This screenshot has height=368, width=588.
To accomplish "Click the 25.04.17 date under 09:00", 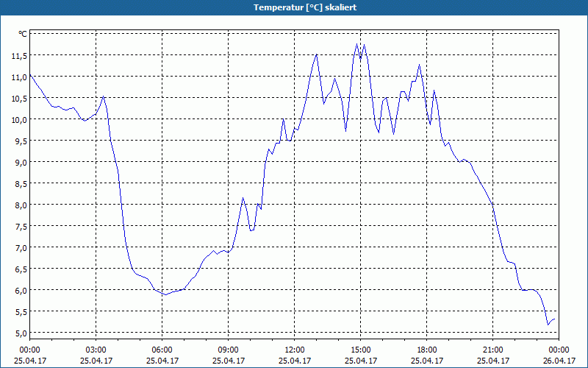I will click(x=229, y=361).
